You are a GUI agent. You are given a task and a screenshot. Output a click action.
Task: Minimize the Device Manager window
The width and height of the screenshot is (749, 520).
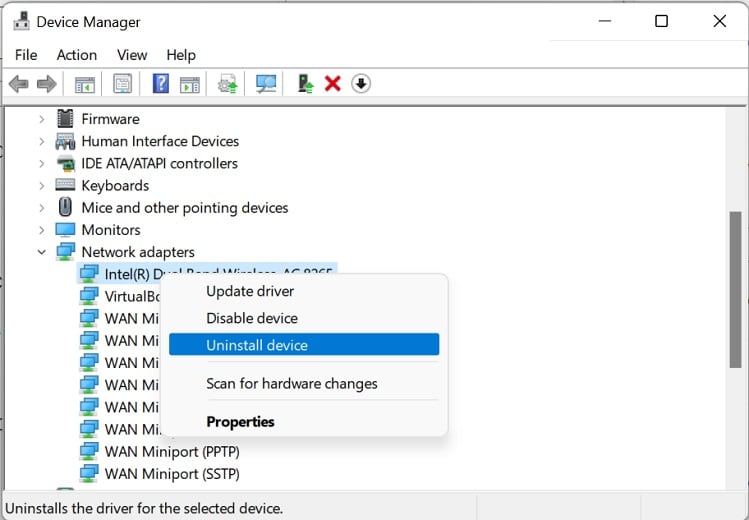click(x=605, y=21)
